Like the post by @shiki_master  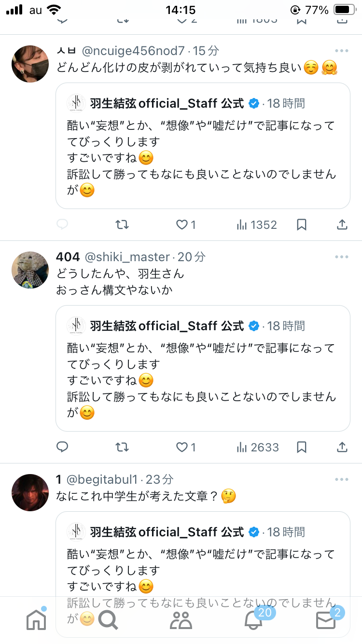(x=186, y=448)
